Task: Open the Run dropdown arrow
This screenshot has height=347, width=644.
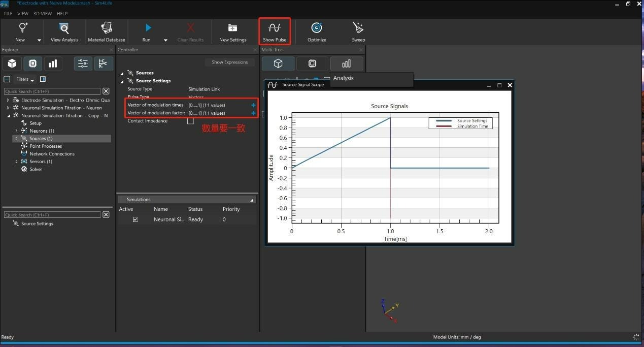Action: coord(165,40)
